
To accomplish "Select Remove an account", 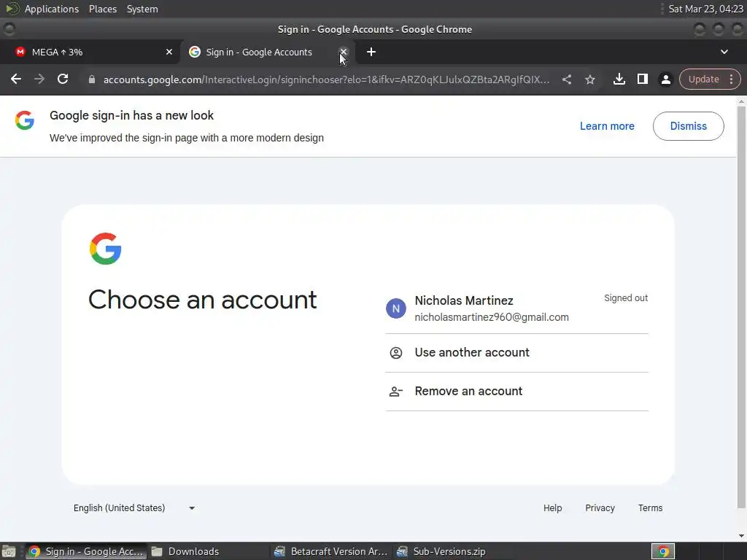I will coord(516,392).
